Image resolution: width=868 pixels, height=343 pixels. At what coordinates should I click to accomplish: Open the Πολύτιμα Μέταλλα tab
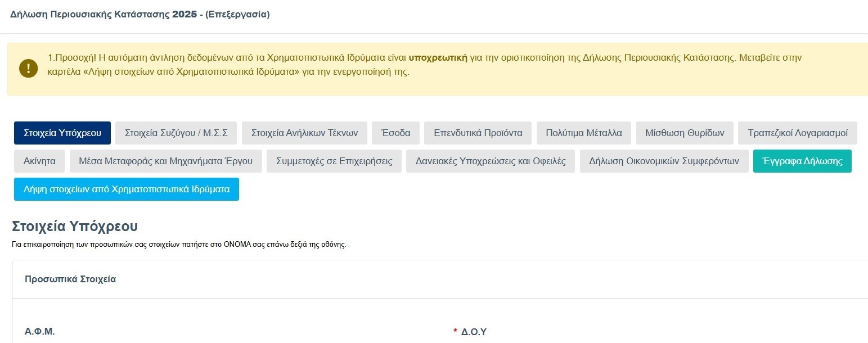click(x=583, y=133)
